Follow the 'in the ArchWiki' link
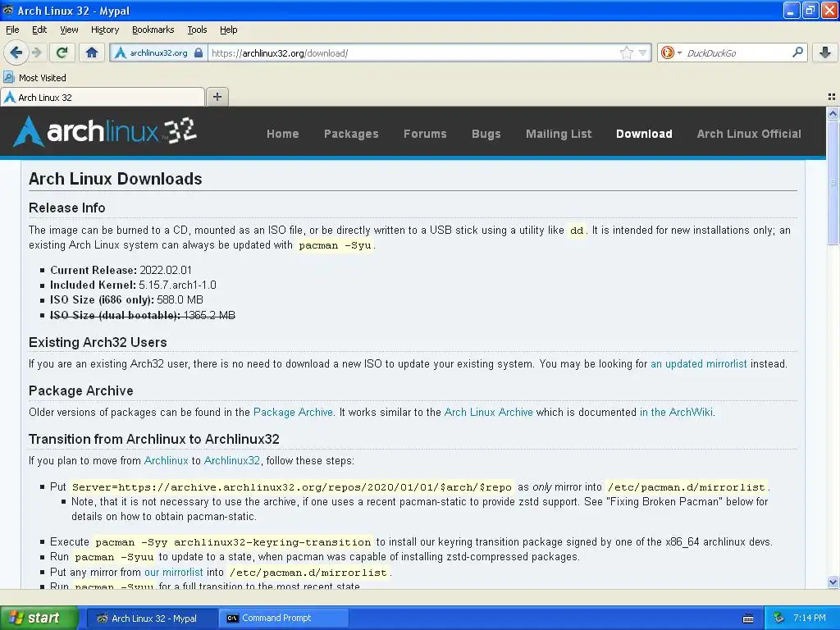The height and width of the screenshot is (630, 840). pyautogui.click(x=676, y=412)
